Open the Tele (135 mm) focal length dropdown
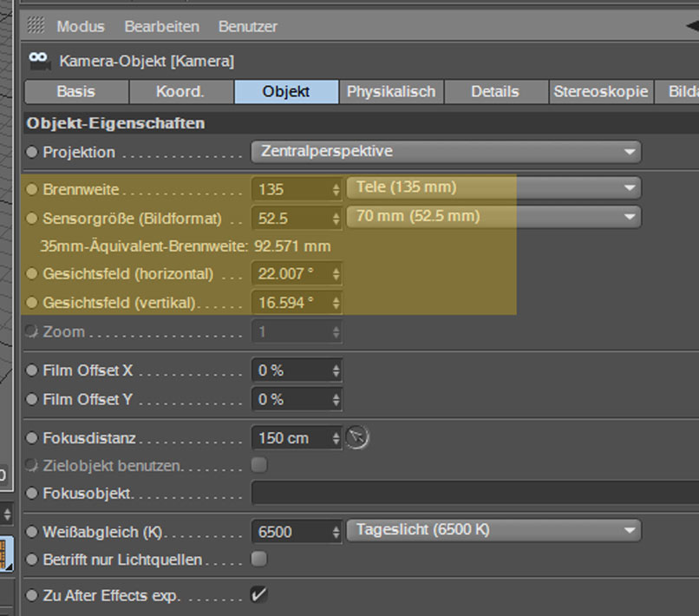The image size is (699, 616). click(x=494, y=187)
